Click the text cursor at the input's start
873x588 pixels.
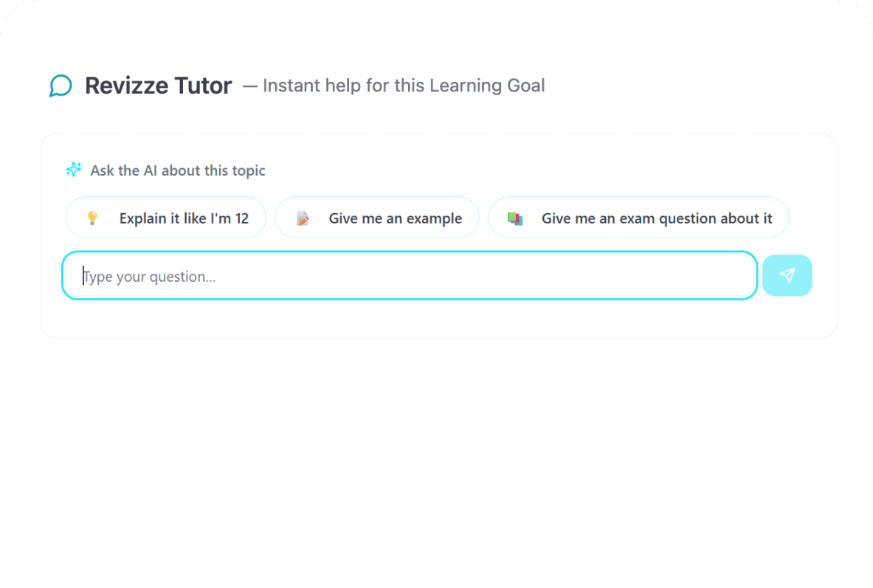pos(83,276)
